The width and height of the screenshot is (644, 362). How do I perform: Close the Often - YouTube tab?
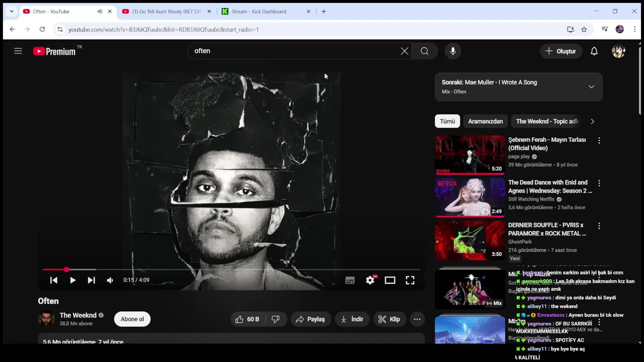click(x=110, y=12)
